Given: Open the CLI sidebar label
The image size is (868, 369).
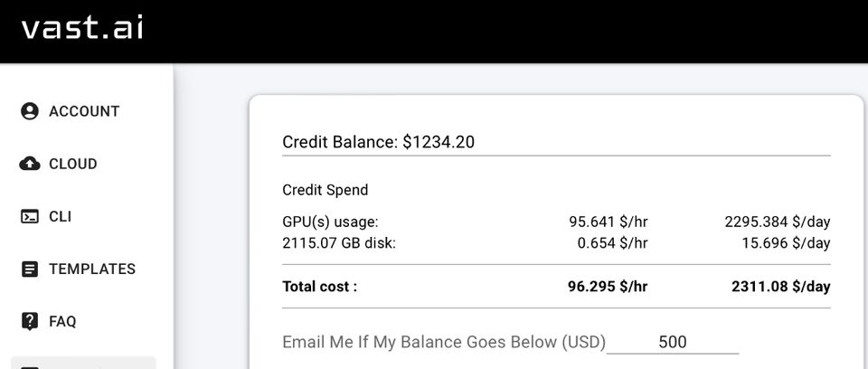Looking at the screenshot, I should click(x=61, y=217).
